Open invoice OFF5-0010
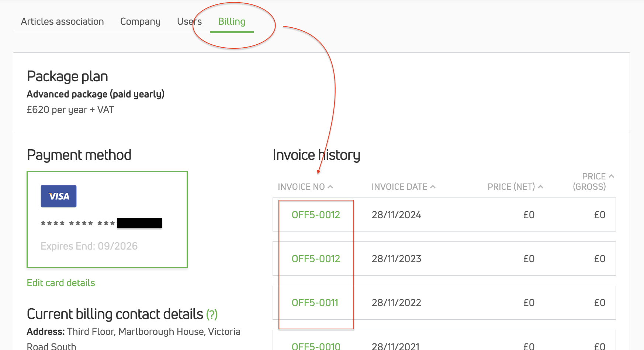The height and width of the screenshot is (350, 644). tap(315, 346)
